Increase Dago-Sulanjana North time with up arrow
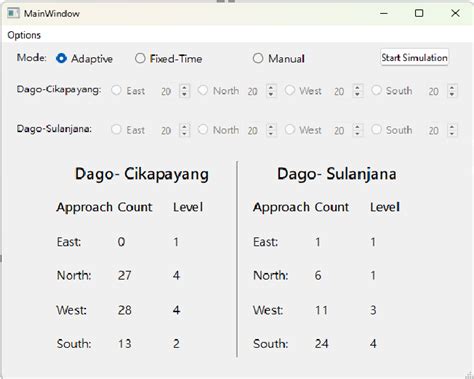Screen dimensions: 474x379 coord(271,127)
